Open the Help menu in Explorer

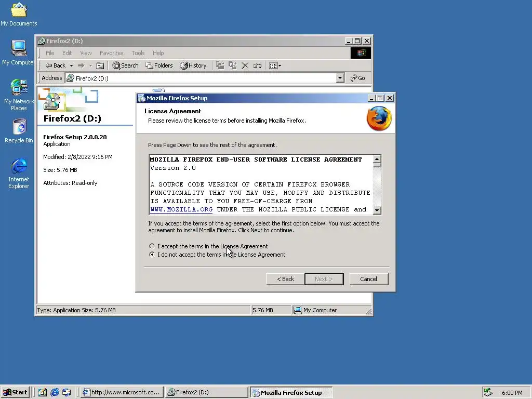[x=158, y=53]
